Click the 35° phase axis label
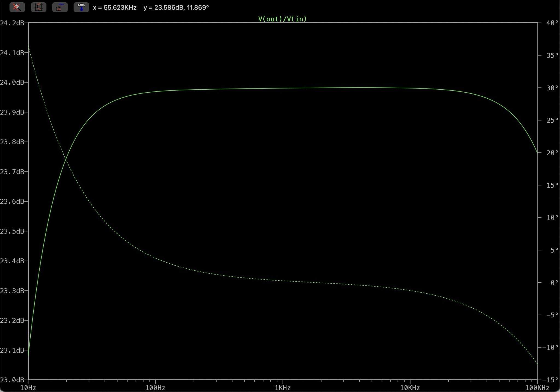This screenshot has width=560, height=392. point(552,55)
